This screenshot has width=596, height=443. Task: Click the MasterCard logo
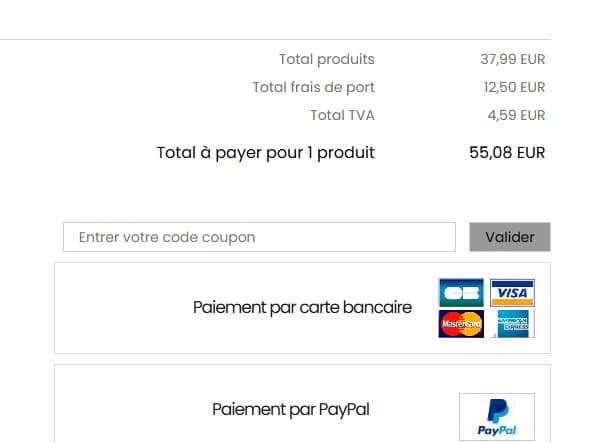tap(461, 324)
